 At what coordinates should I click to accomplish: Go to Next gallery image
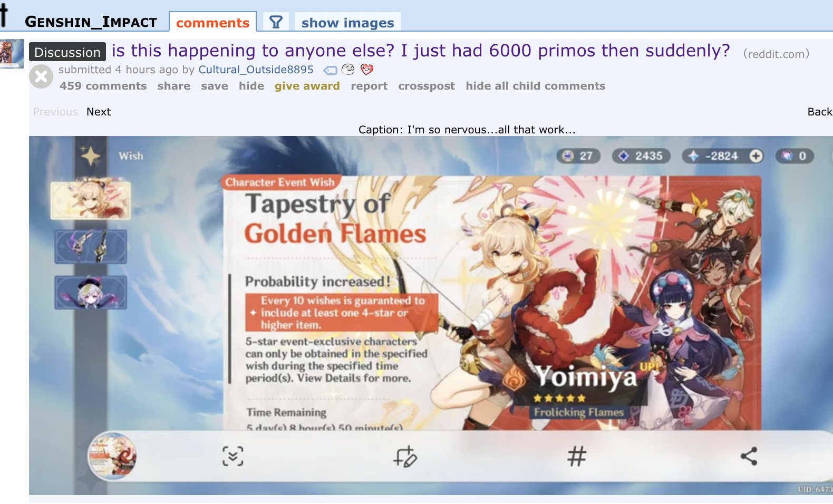pos(99,112)
